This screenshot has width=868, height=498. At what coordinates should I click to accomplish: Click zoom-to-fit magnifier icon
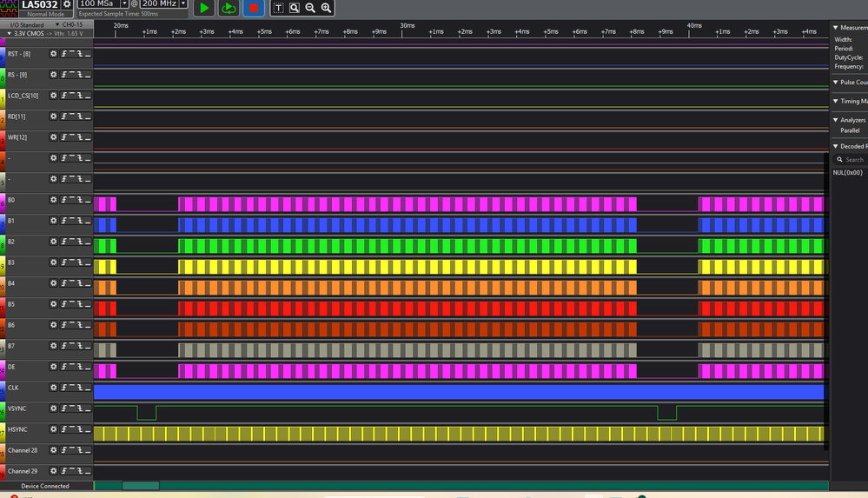point(295,8)
